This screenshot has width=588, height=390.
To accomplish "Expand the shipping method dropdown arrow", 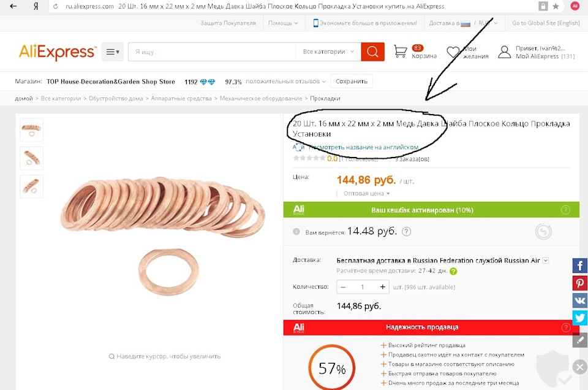I will tap(546, 260).
